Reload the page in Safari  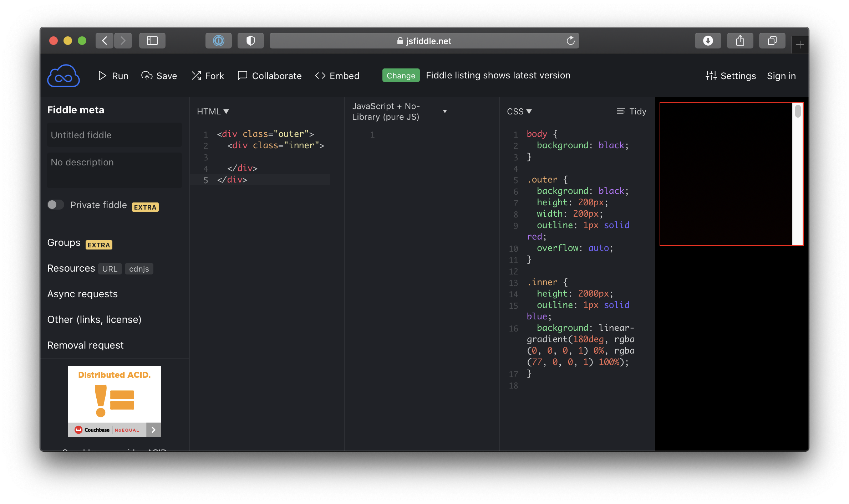click(x=570, y=41)
